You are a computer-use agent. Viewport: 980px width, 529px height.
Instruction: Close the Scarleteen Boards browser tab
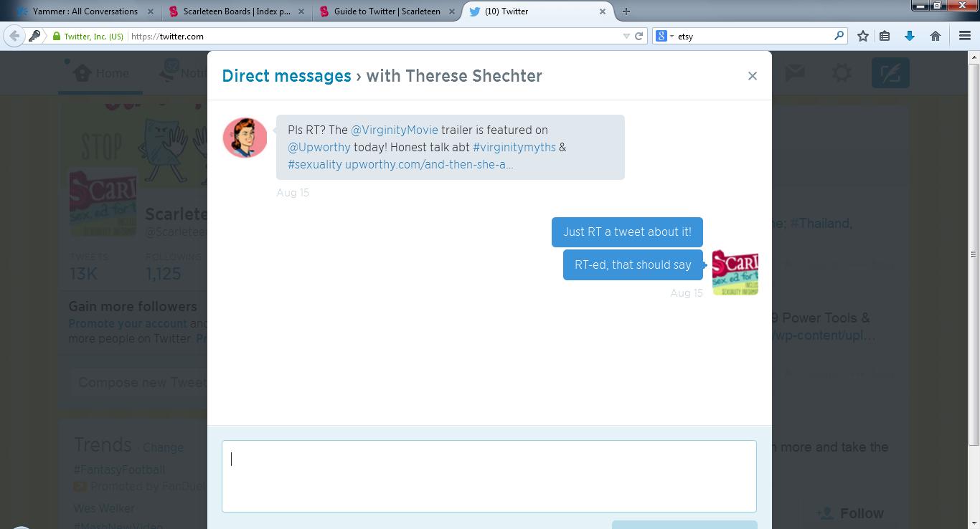301,11
